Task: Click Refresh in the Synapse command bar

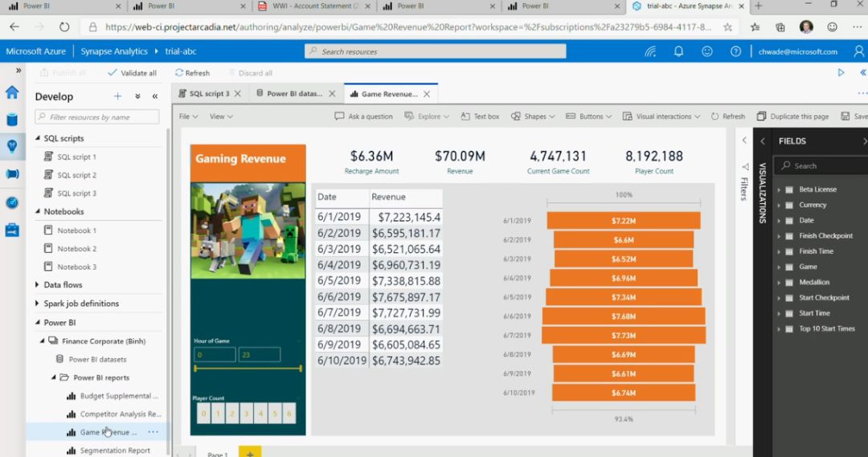Action: pos(192,73)
